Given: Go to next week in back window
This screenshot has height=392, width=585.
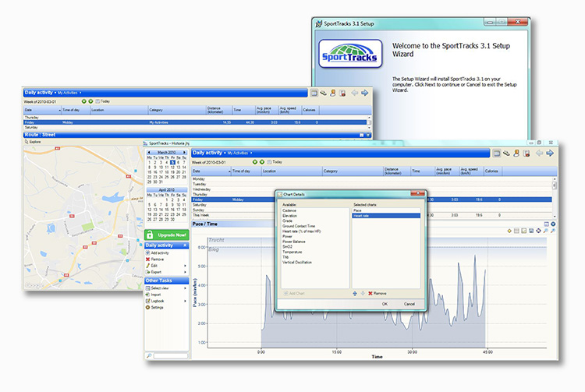Looking at the screenshot, I should (90, 101).
